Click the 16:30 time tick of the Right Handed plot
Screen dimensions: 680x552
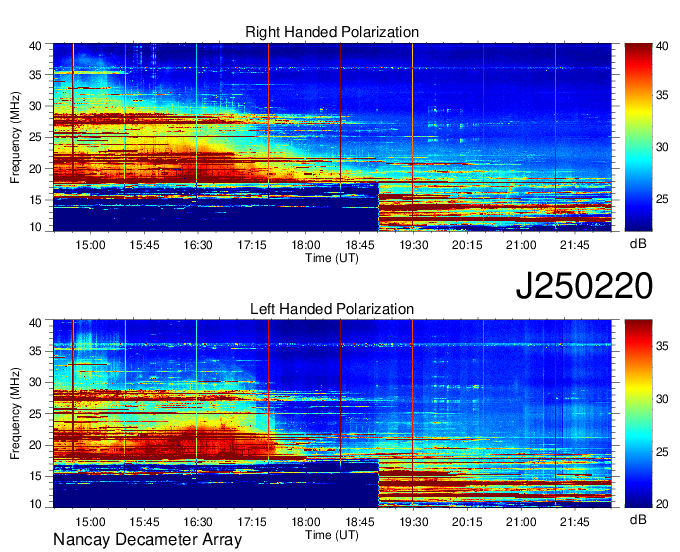(x=198, y=245)
